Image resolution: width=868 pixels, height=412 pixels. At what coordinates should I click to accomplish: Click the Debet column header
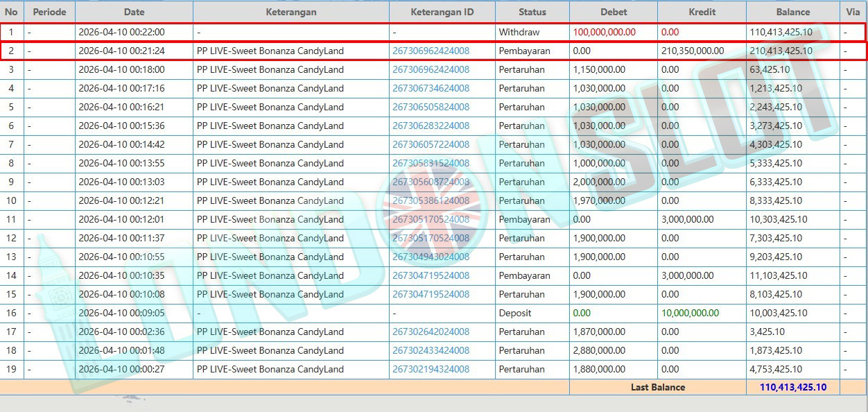click(x=613, y=12)
